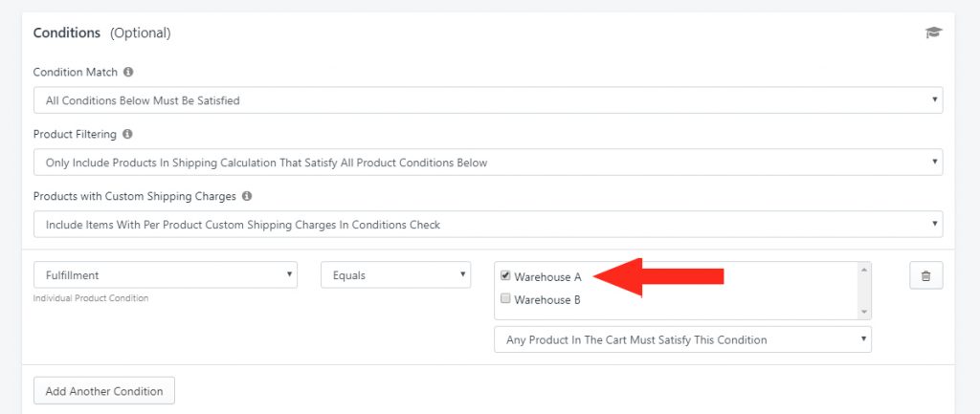The width and height of the screenshot is (980, 414).
Task: Delete condition with trash icon
Action: point(925,275)
